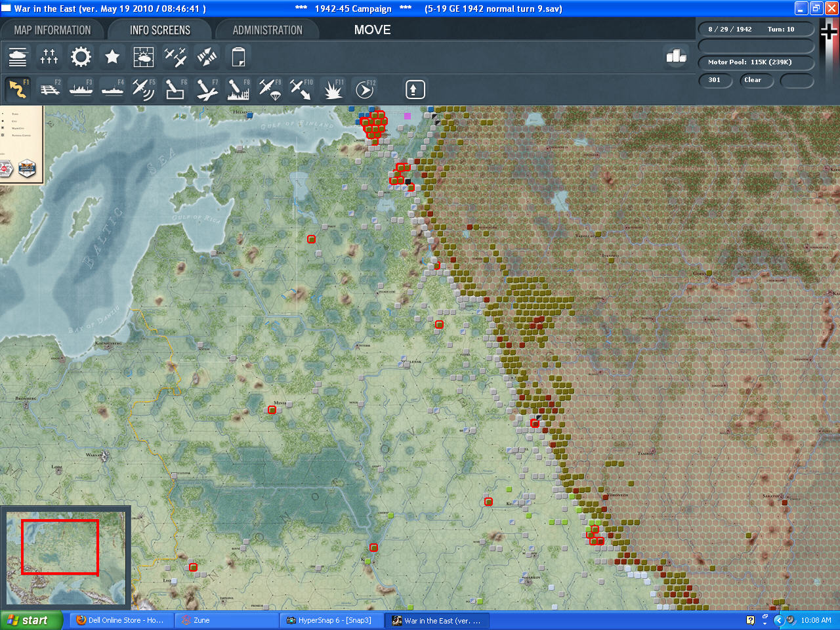840x630 pixels.
Task: Open the ground unit order of battle icon
Action: coord(18,57)
